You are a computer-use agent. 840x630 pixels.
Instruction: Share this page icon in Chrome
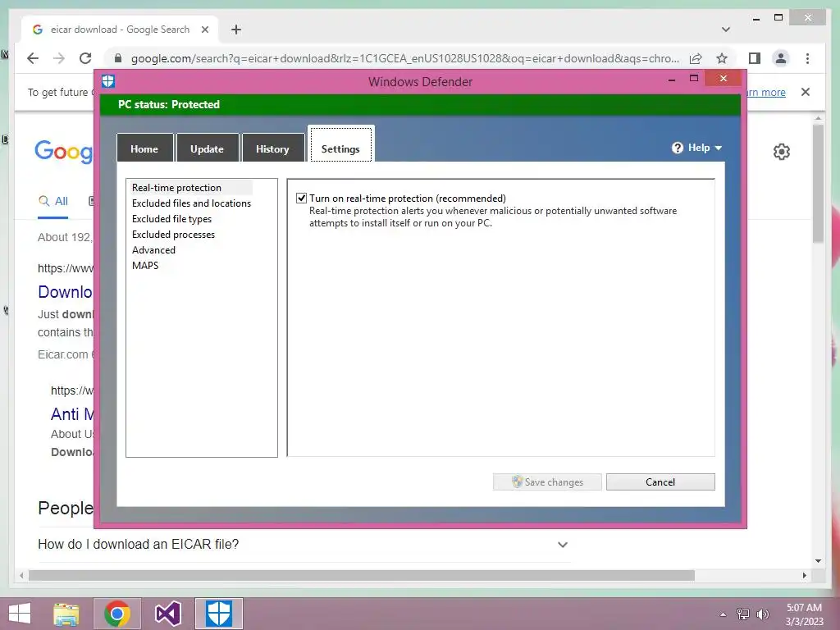point(696,58)
